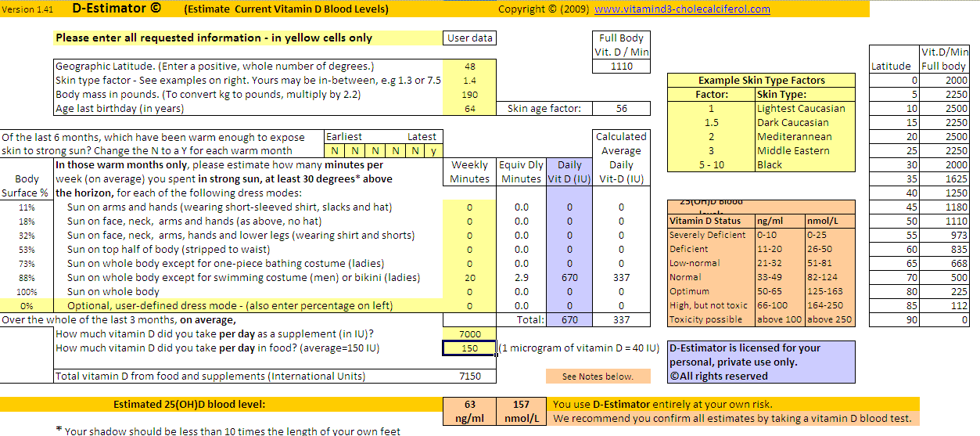The height and width of the screenshot is (436, 980).
Task: Click the user-defined dress mode 0% cell
Action: point(27,306)
